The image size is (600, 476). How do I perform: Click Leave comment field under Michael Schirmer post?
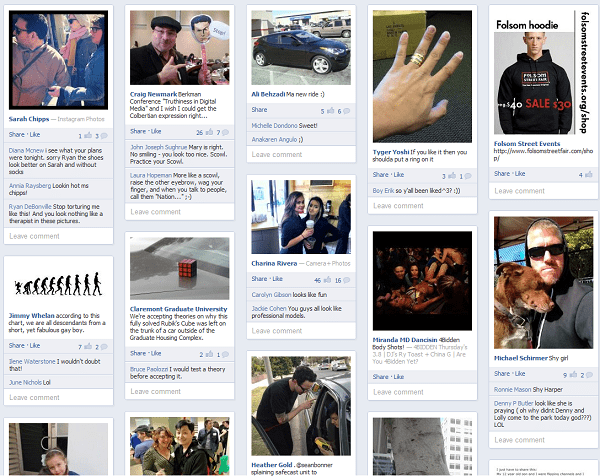pyautogui.click(x=543, y=440)
